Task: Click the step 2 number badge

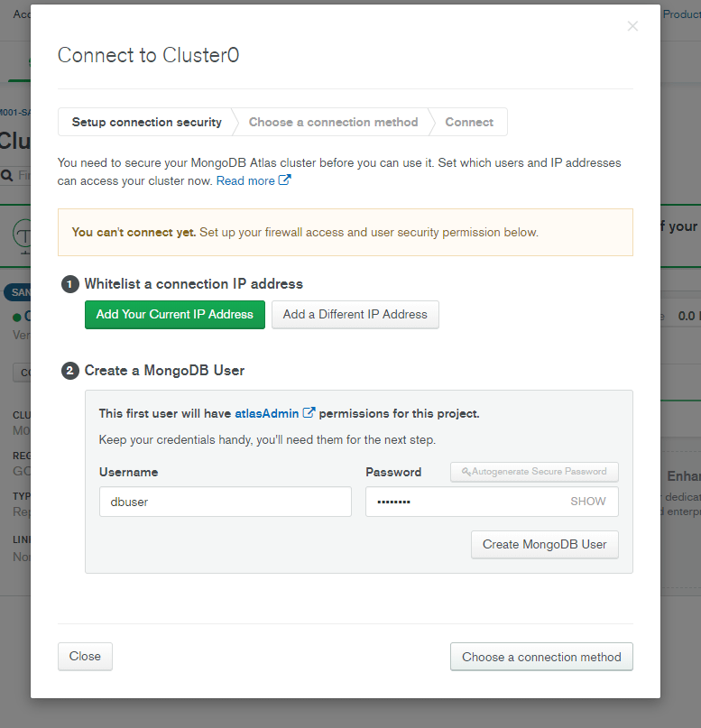Action: [69, 371]
